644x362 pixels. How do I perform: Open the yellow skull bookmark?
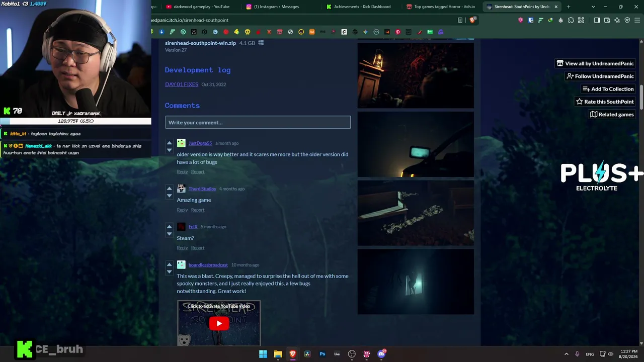(248, 32)
